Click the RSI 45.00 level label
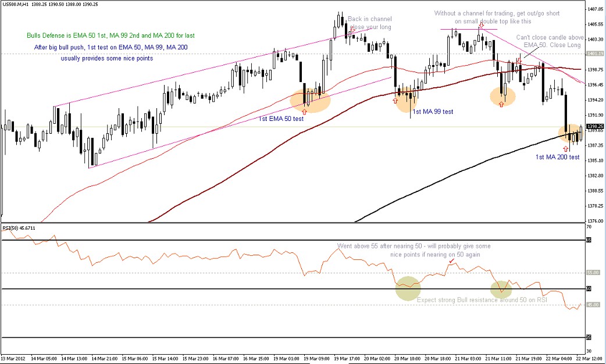 tap(593, 305)
